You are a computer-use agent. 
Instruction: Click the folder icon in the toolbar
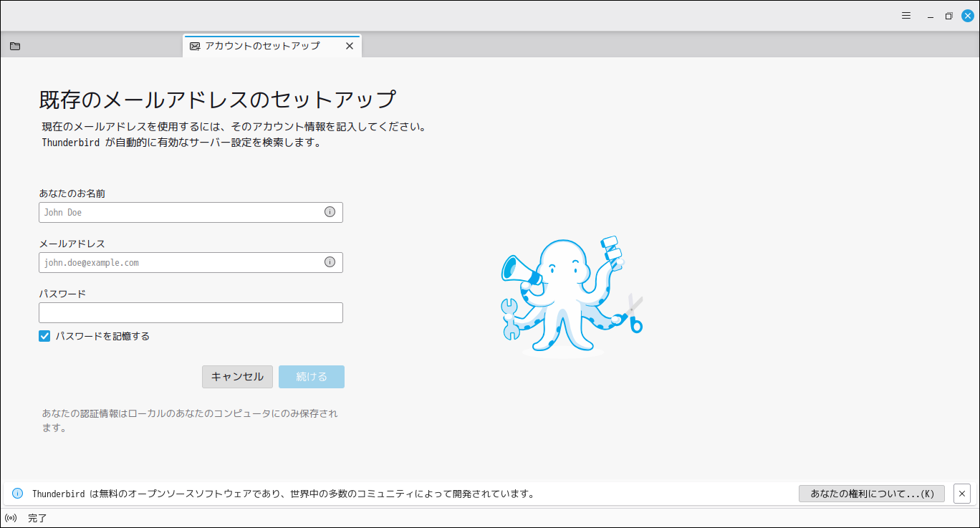tap(14, 45)
